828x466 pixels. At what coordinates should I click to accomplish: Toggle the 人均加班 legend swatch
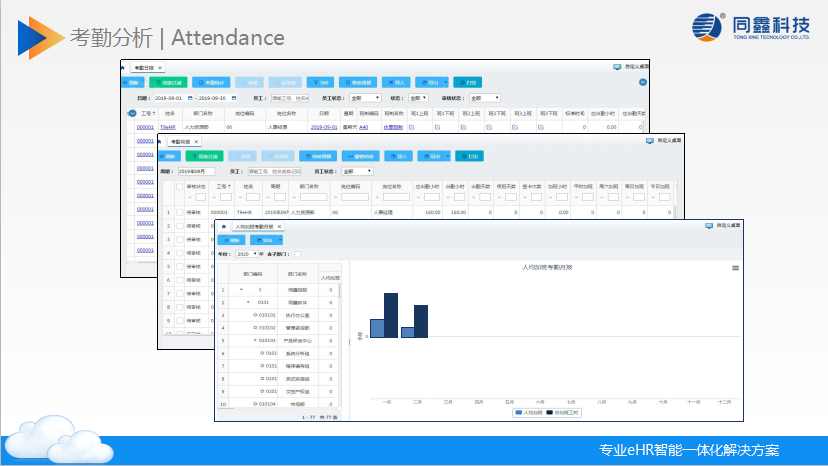(x=518, y=411)
